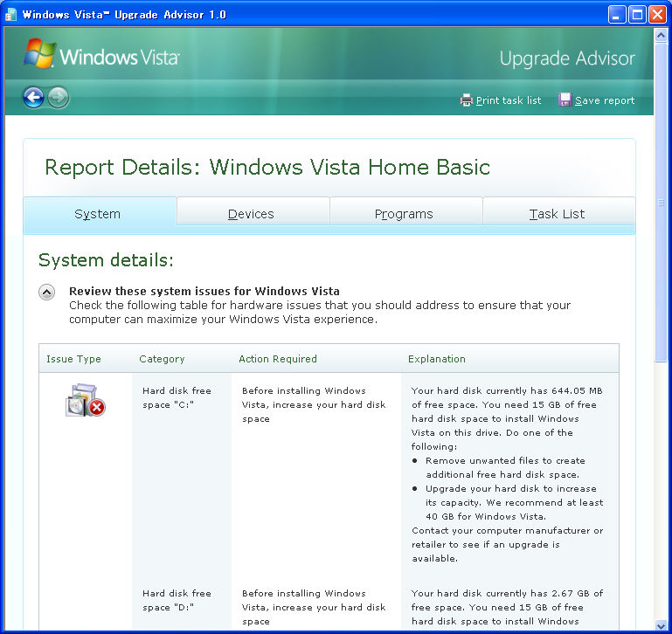Click the scrollbar down arrow

(661, 625)
